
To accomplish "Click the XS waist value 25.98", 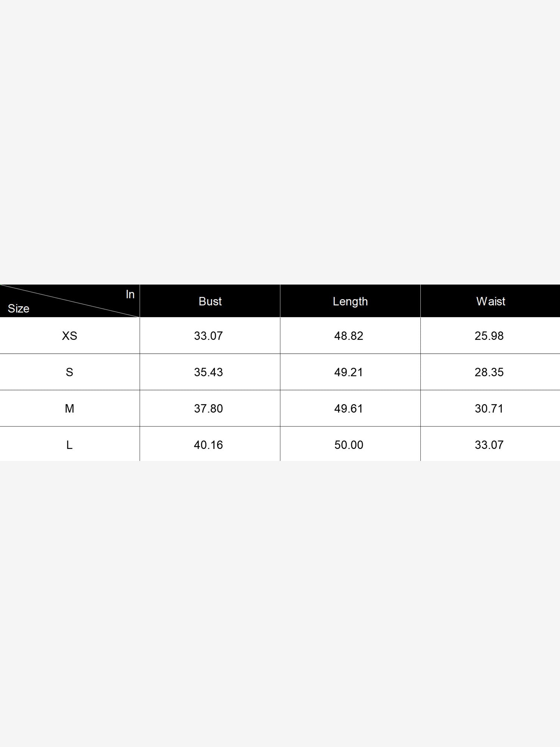I will coord(489,336).
